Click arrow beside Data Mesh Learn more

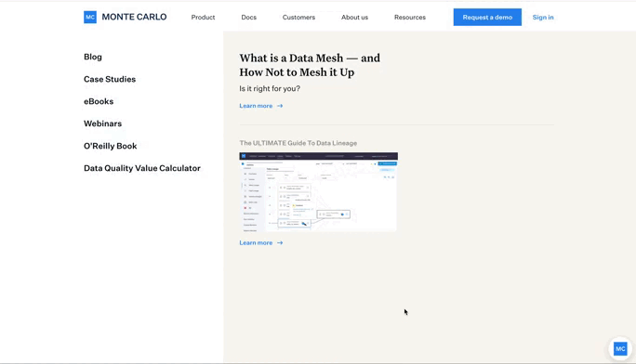point(280,106)
